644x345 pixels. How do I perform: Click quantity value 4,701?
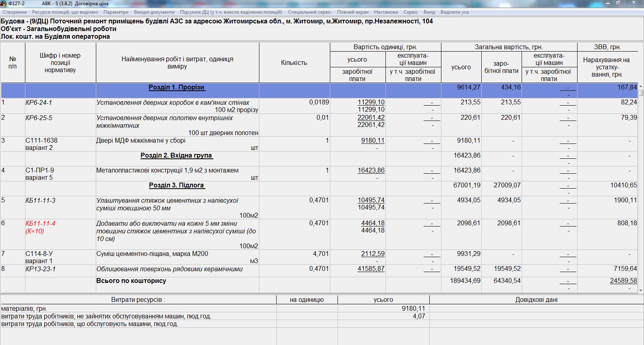321,254
